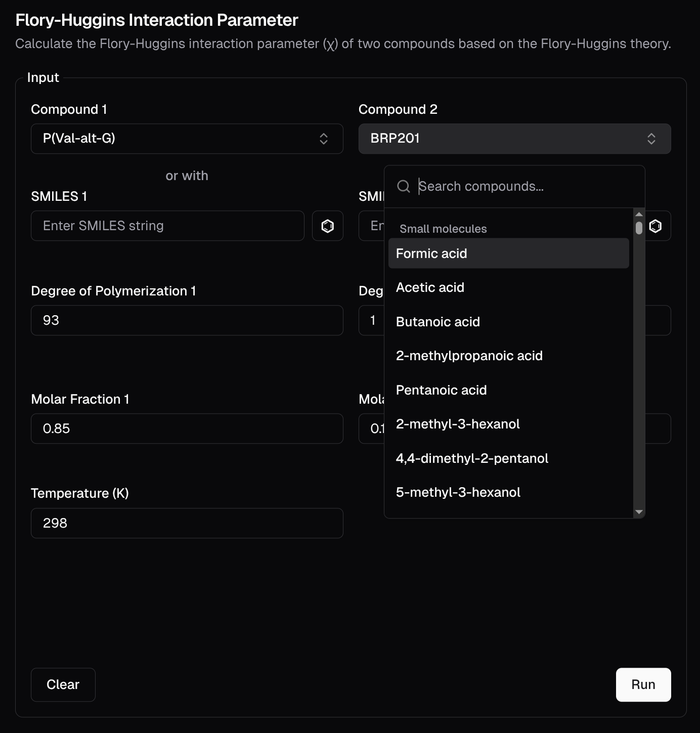Image resolution: width=700 pixels, height=733 pixels.
Task: Open the Compound 1 P(Val-alt-G) dropdown
Action: coord(187,139)
